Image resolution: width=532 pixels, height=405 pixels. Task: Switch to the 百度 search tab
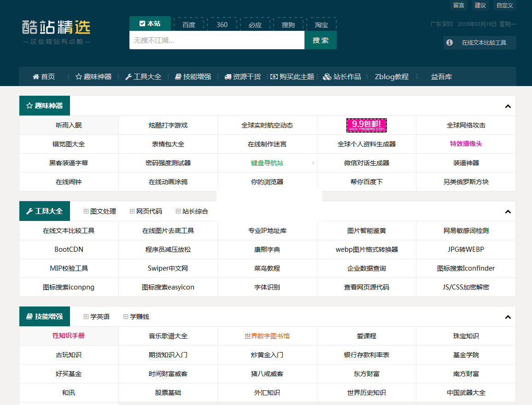(189, 25)
